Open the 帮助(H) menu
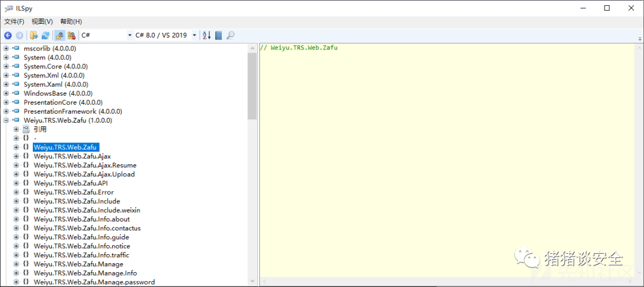This screenshot has width=644, height=287. pyautogui.click(x=70, y=21)
